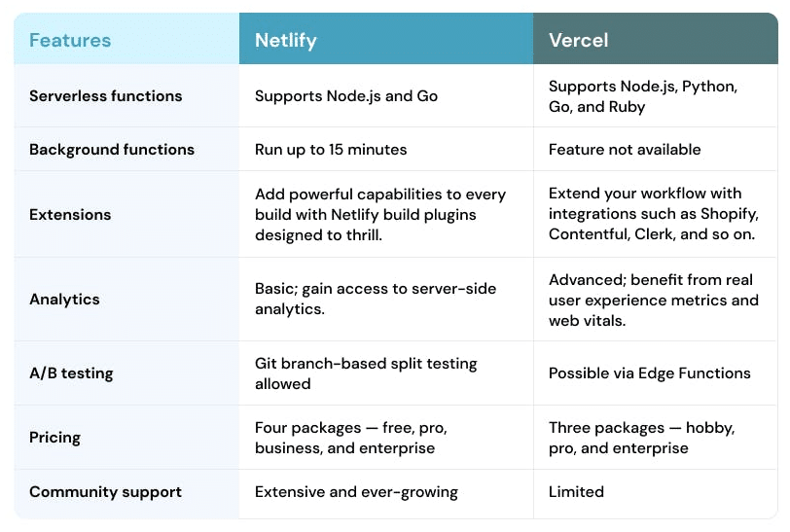Click the Background functions row label

[x=111, y=150]
